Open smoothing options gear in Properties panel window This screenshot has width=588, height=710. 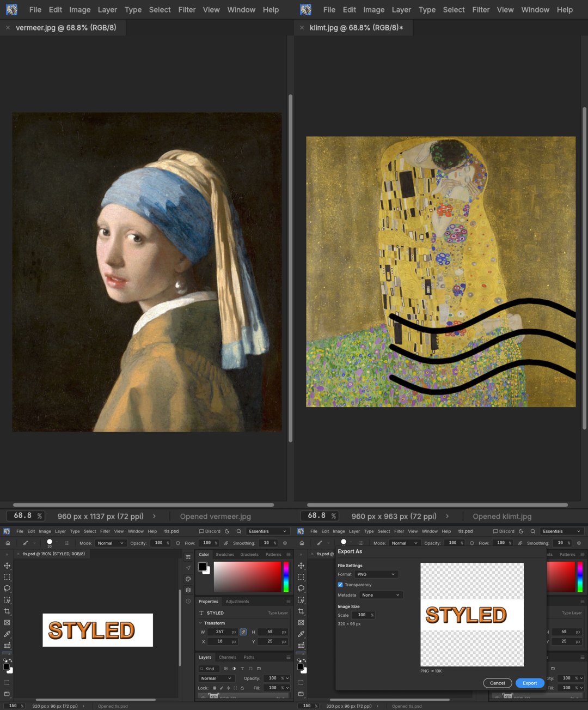point(285,543)
